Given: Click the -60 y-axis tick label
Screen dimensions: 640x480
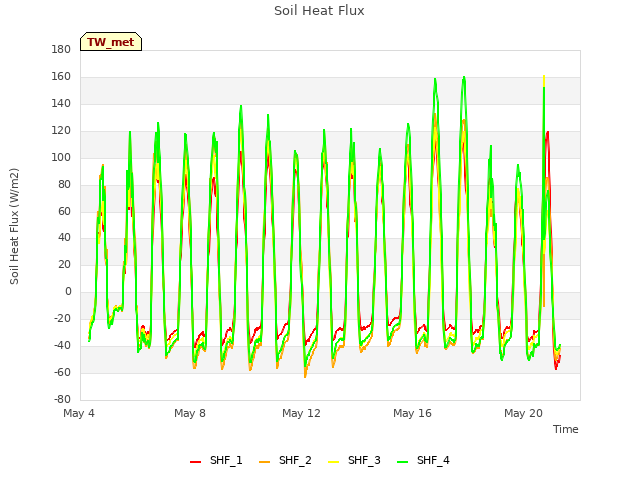Looking at the screenshot, I should (x=62, y=372).
